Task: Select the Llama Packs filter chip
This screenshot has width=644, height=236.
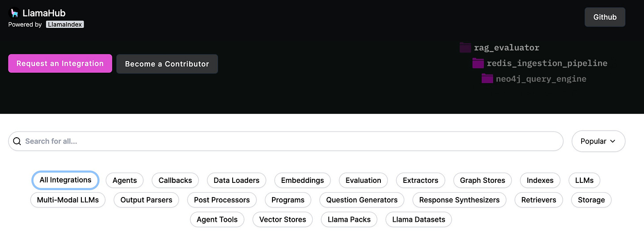Action: pos(349,219)
